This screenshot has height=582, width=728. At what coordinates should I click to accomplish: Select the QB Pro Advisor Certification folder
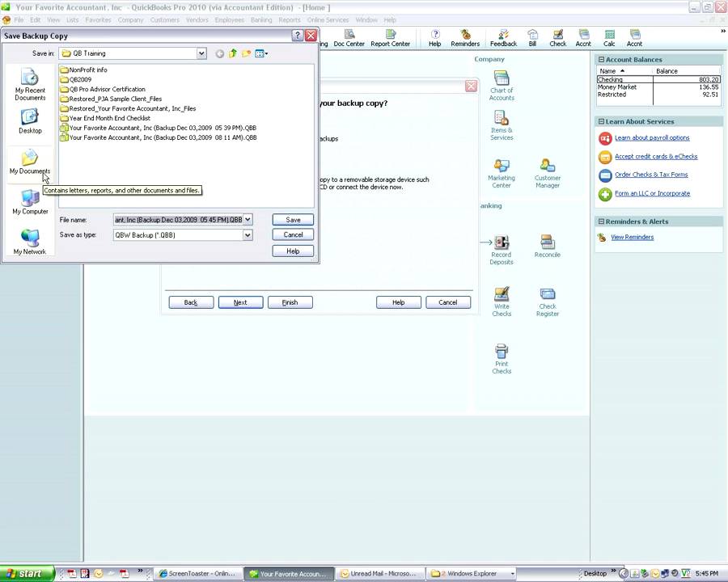point(103,89)
